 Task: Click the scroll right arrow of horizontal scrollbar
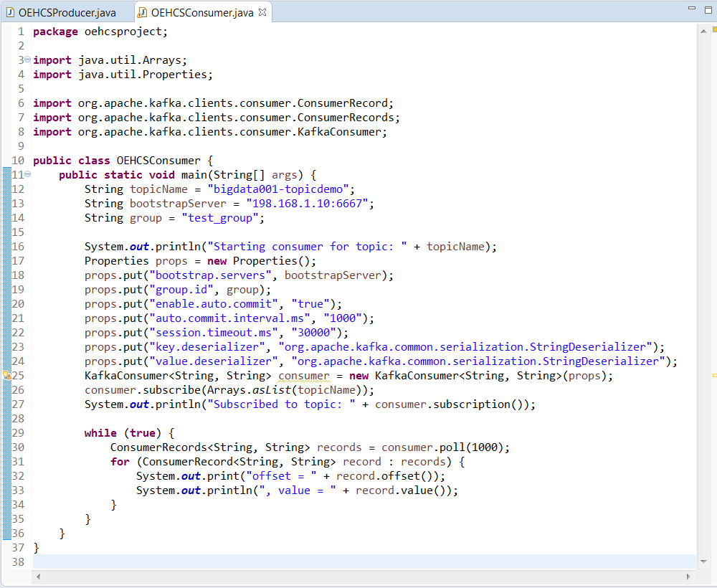tap(688, 577)
